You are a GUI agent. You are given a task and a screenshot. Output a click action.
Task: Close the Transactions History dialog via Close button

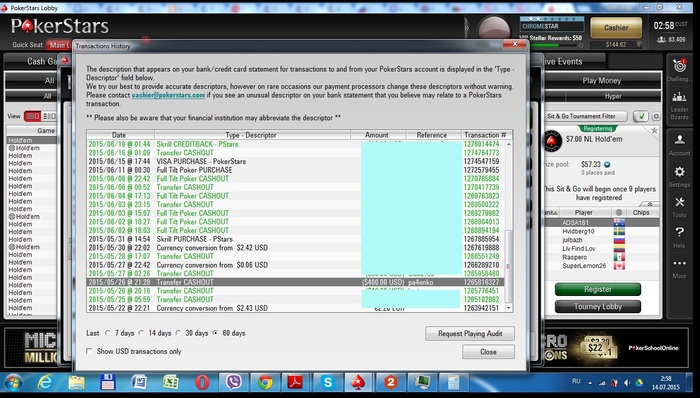tap(488, 352)
